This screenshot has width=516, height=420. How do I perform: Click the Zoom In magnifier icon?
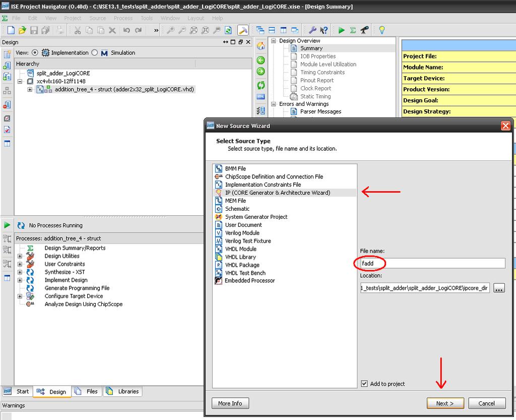pos(170,30)
